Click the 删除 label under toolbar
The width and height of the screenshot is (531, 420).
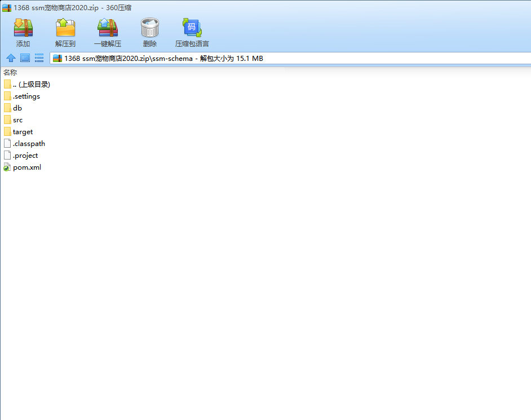(x=150, y=44)
